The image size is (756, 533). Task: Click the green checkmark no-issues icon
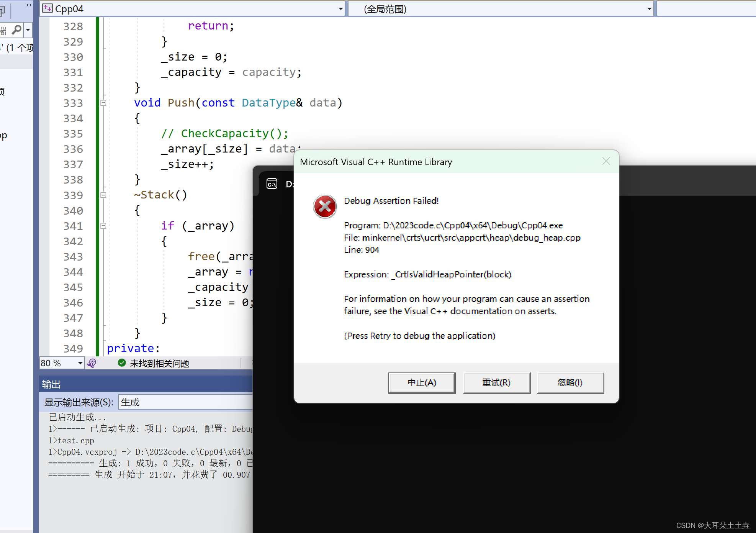click(x=122, y=363)
